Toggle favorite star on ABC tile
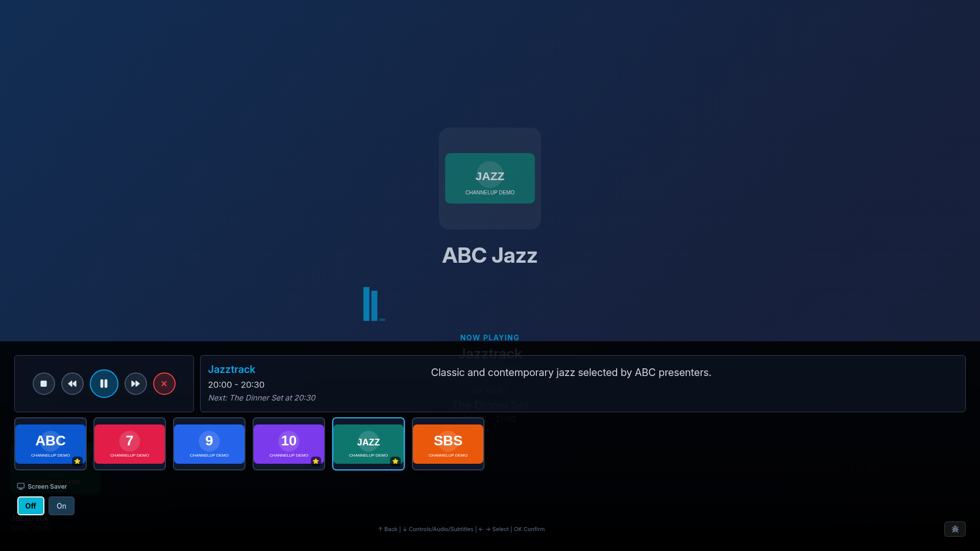Image resolution: width=980 pixels, height=551 pixels. pyautogui.click(x=78, y=461)
